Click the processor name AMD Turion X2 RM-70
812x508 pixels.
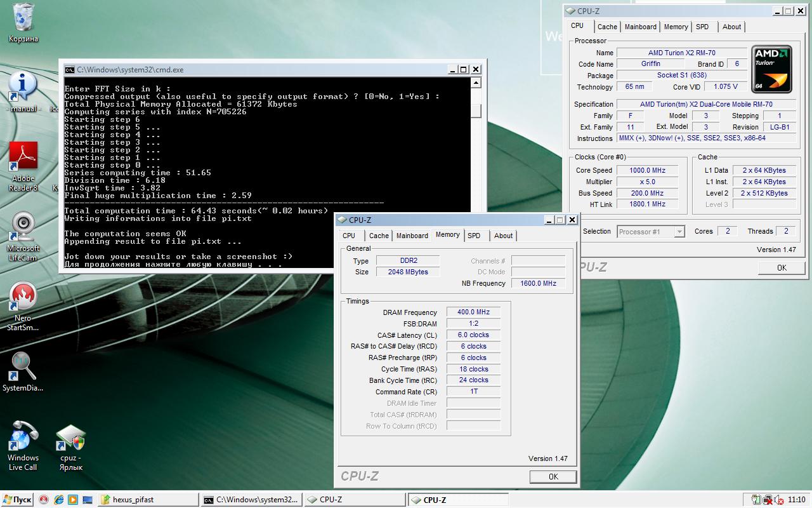[682, 53]
